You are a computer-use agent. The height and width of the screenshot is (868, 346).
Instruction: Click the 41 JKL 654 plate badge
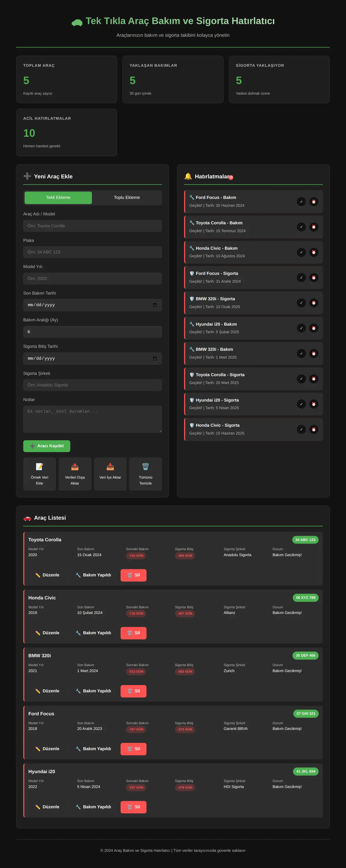[306, 771]
